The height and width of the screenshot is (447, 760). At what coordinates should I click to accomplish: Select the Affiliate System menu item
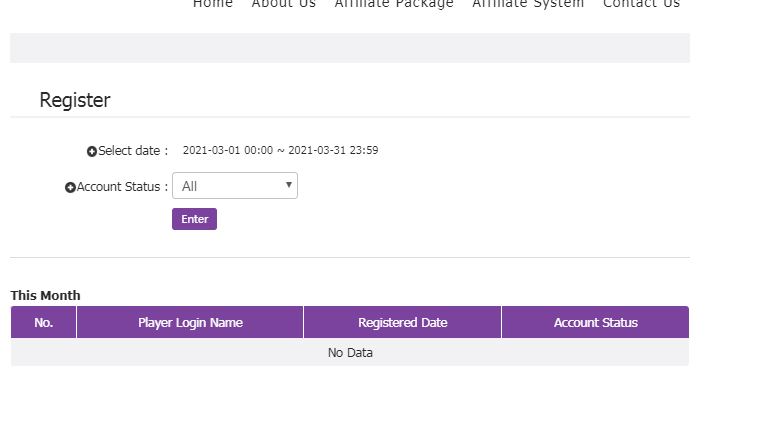(x=528, y=5)
